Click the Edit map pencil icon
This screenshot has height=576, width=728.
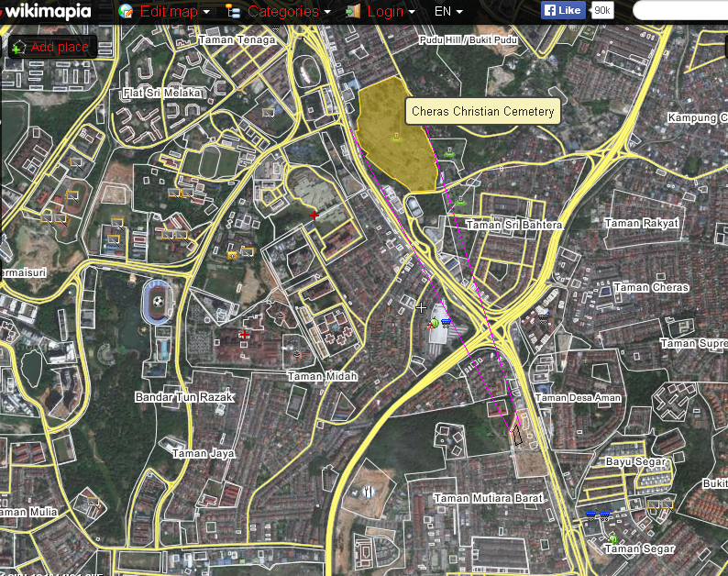[126, 12]
